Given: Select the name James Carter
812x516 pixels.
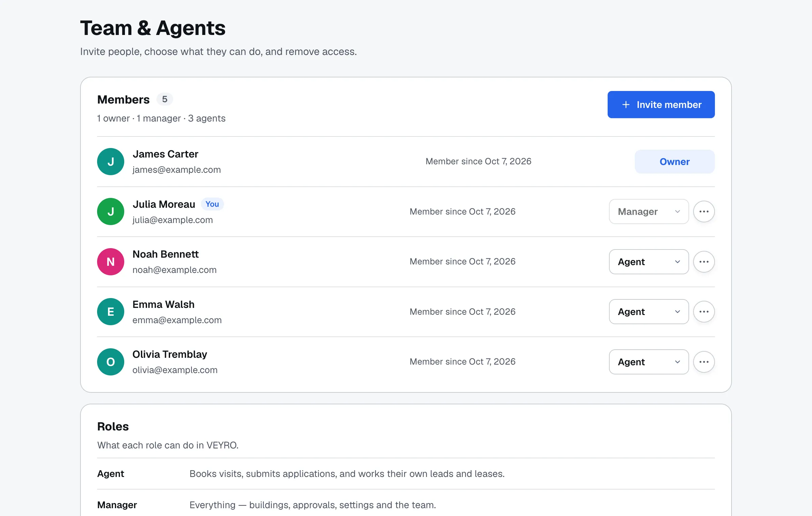Looking at the screenshot, I should pyautogui.click(x=165, y=154).
